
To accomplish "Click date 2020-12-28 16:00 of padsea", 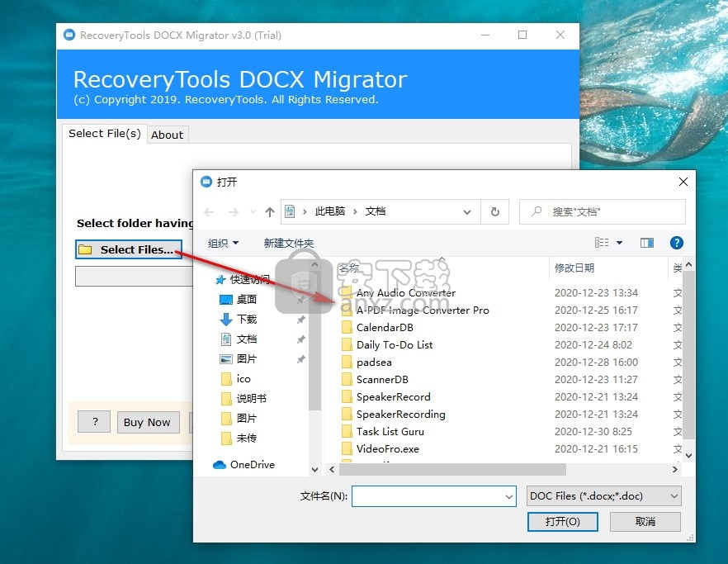I will pyautogui.click(x=596, y=363).
